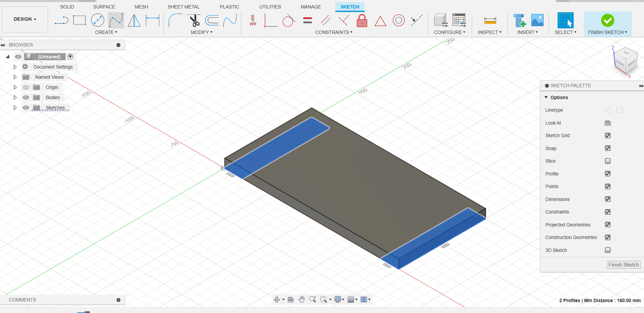Open the CONSTRAINTS dropdown menu
The height and width of the screenshot is (313, 644).
(334, 32)
